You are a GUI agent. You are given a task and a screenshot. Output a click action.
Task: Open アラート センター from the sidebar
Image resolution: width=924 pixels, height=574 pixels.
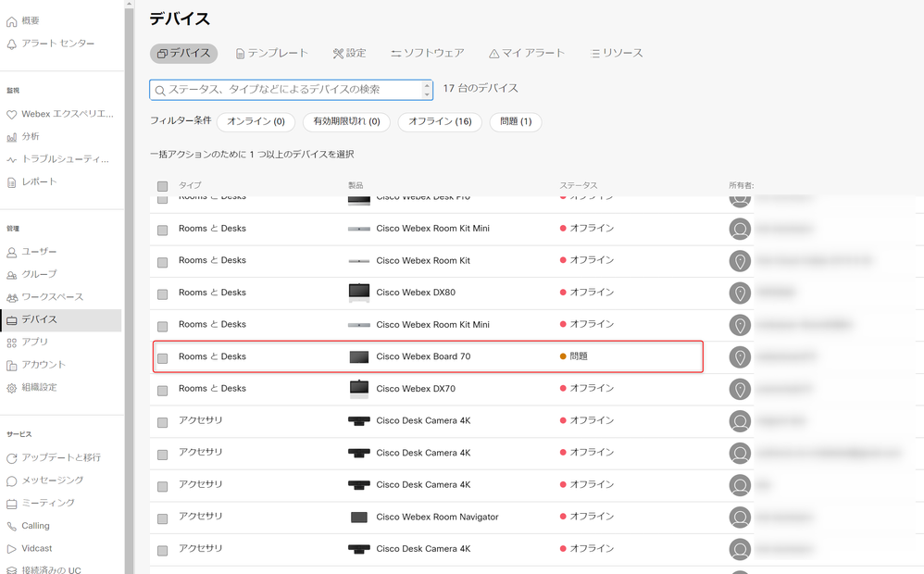[51, 44]
